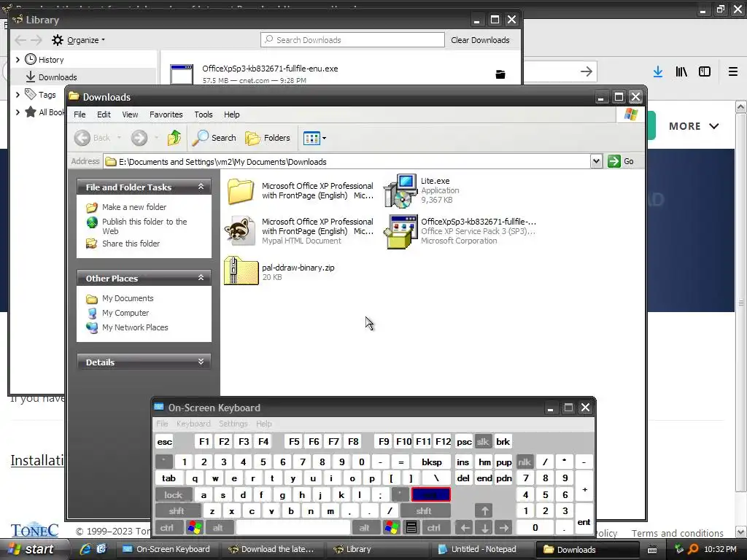Click the Back button in Downloads window
747x560 pixels.
tap(93, 138)
